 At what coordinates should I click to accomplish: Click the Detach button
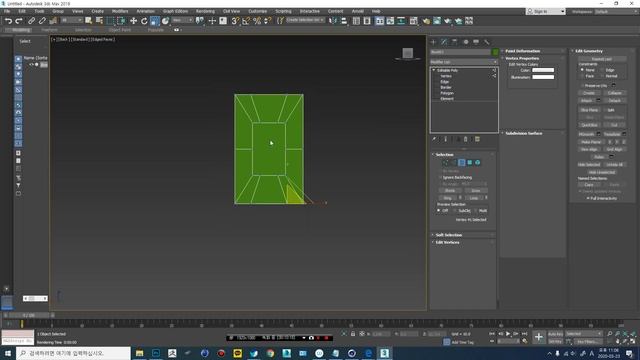[x=614, y=100]
